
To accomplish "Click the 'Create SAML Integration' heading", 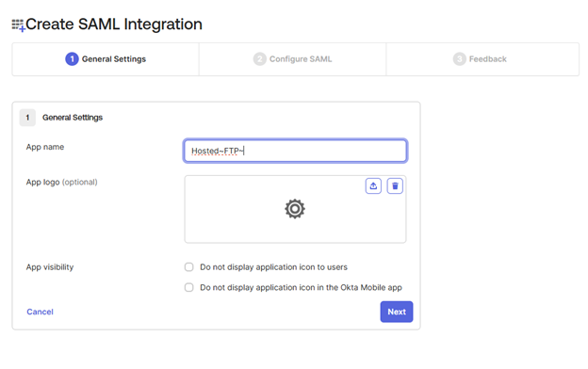I will (114, 24).
